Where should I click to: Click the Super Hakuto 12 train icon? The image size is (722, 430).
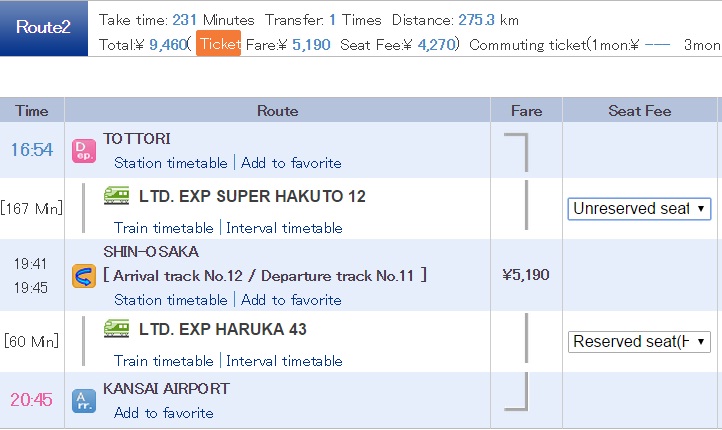click(x=116, y=195)
